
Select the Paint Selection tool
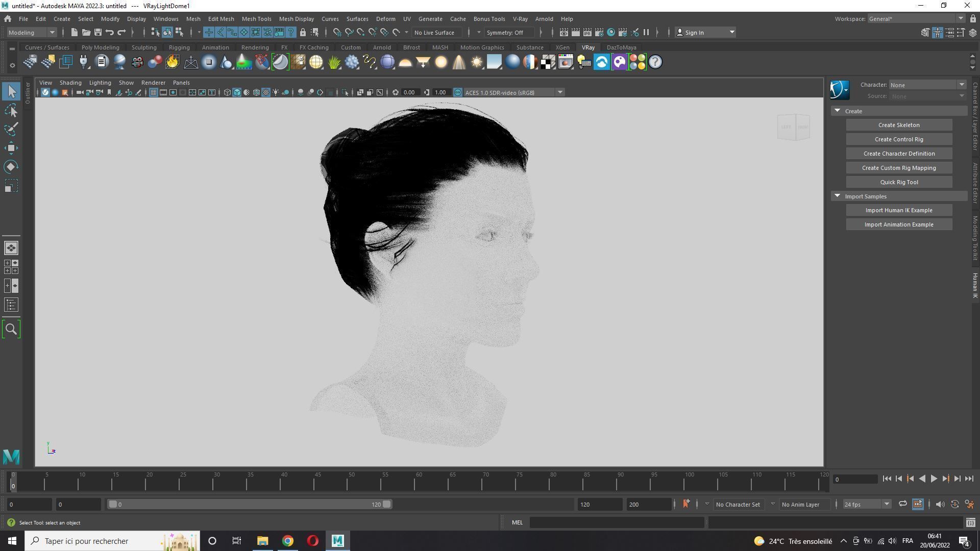click(11, 129)
